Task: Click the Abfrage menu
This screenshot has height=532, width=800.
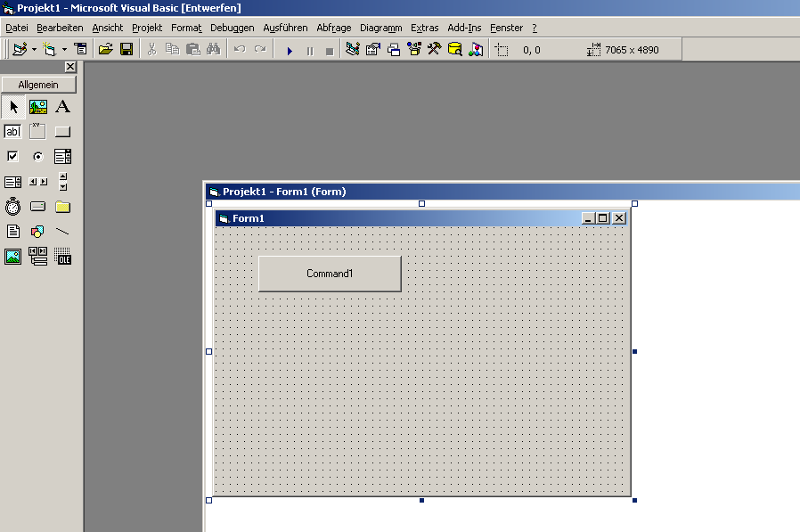Action: coord(334,29)
